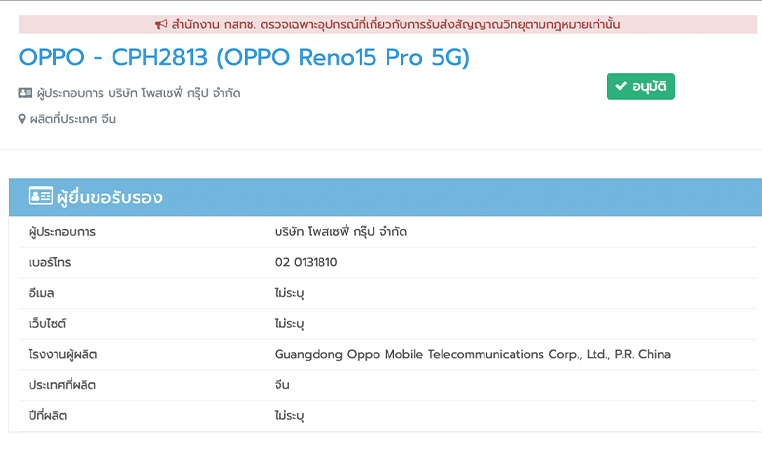Click the green อนุมัติ approved button
This screenshot has width=762, height=450.
[x=641, y=87]
